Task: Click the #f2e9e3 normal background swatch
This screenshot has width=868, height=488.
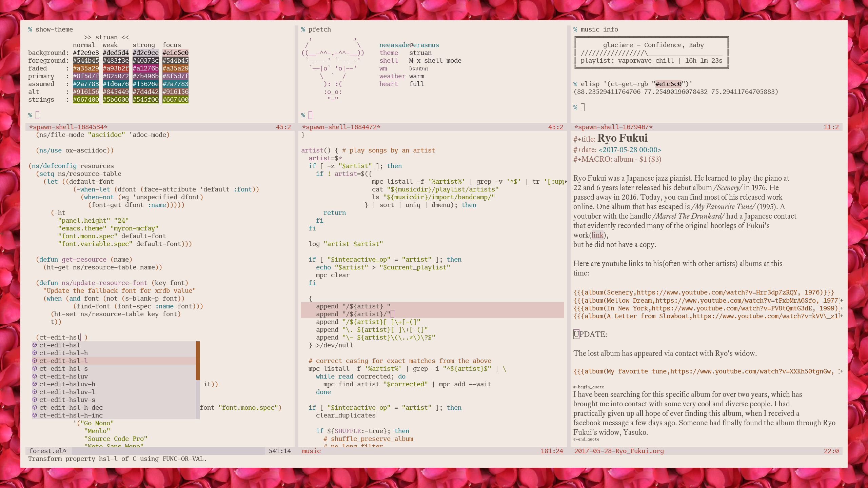Action: [x=86, y=53]
